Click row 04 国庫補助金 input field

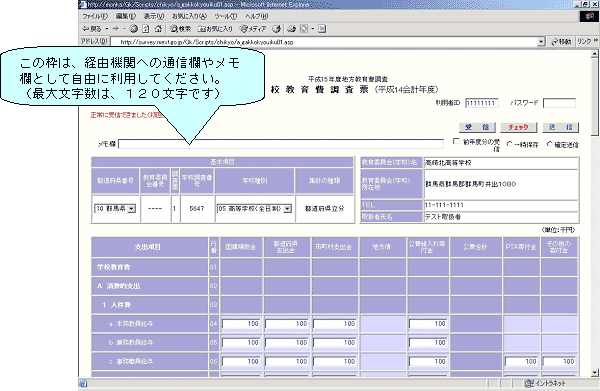point(241,324)
